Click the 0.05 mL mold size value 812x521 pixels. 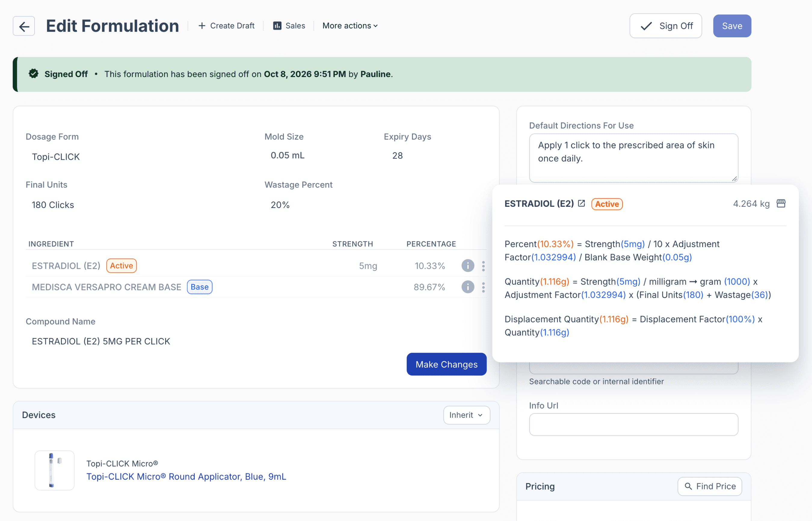[287, 155]
